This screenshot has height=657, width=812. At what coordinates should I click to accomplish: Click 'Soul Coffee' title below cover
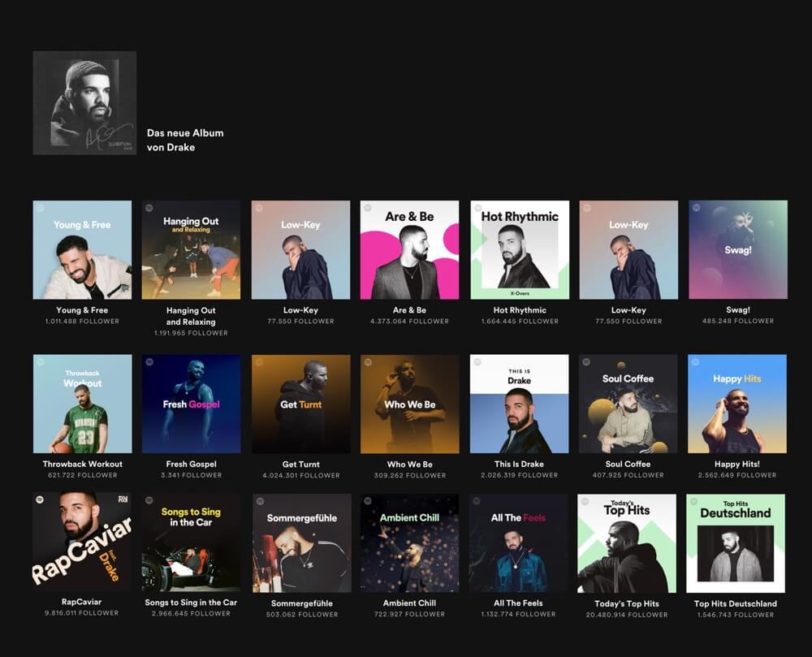(x=628, y=464)
